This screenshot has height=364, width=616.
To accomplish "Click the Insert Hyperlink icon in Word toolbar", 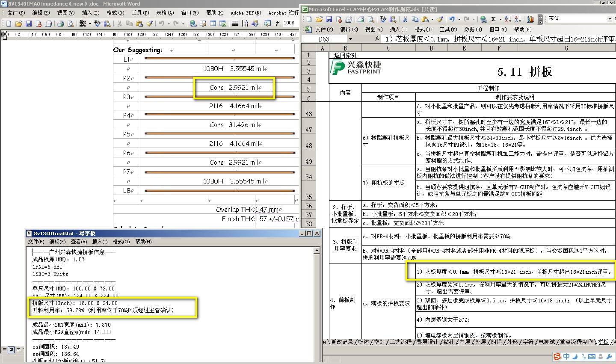I will 193,24.
